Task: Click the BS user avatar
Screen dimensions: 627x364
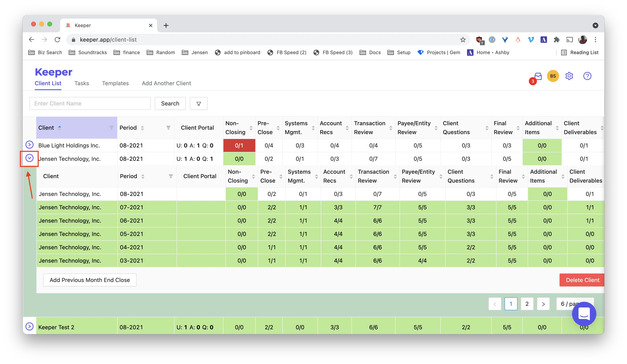Action: tap(553, 76)
